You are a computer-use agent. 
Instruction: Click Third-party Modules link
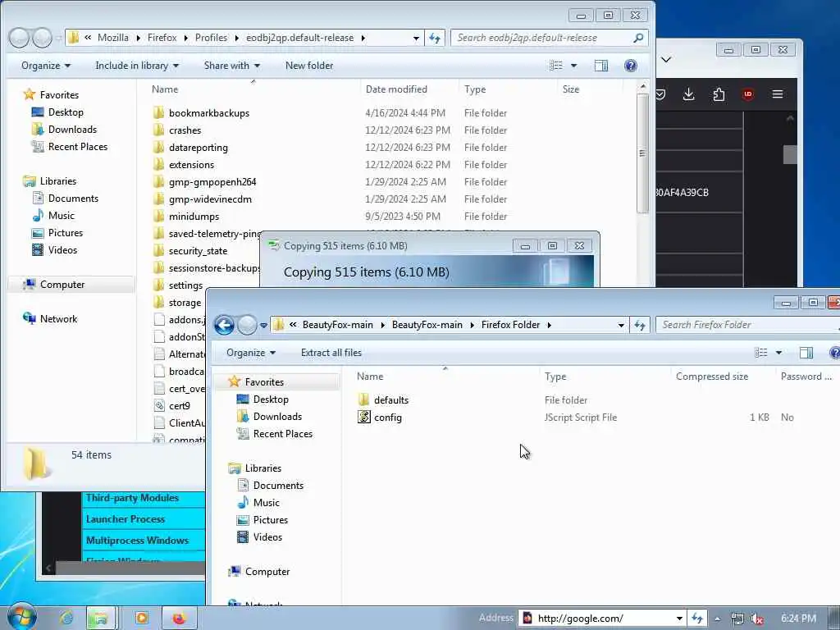click(132, 498)
